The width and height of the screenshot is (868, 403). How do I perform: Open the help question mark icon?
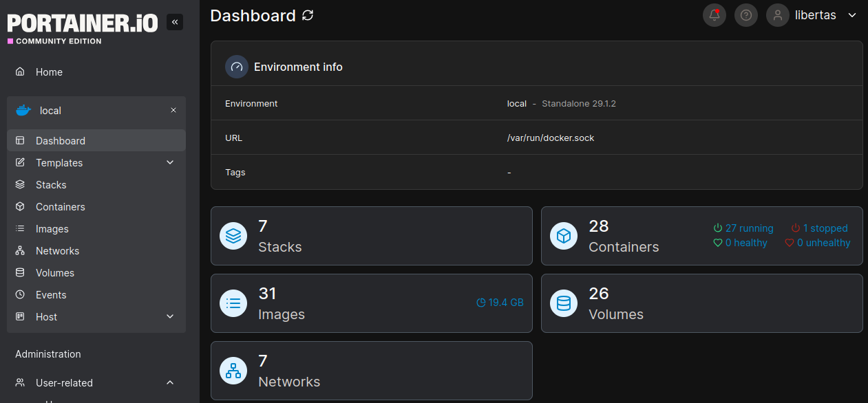745,15
